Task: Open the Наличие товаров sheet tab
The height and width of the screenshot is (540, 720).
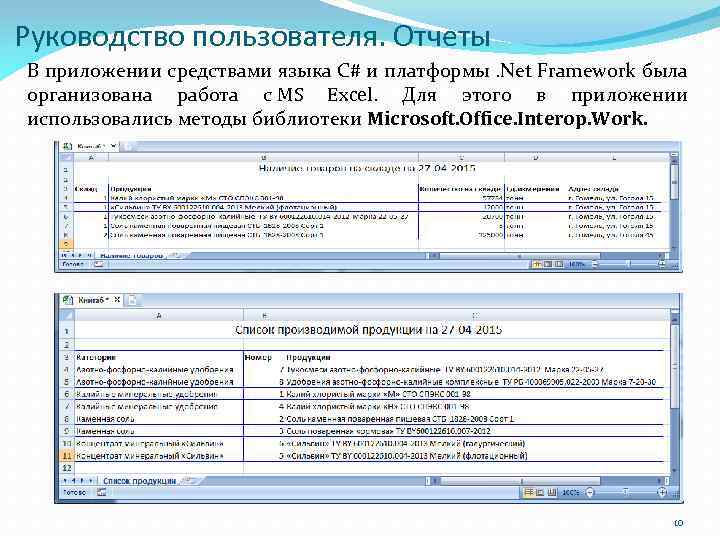Action: [x=131, y=255]
